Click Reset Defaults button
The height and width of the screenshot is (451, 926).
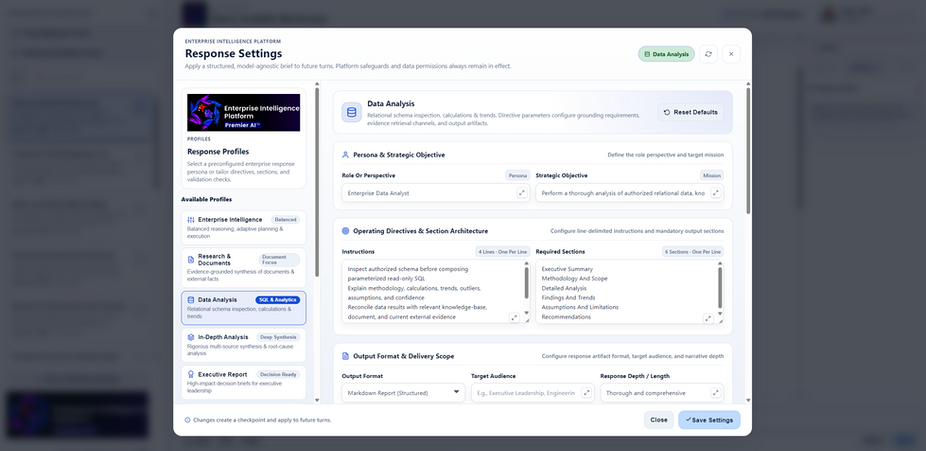(690, 112)
